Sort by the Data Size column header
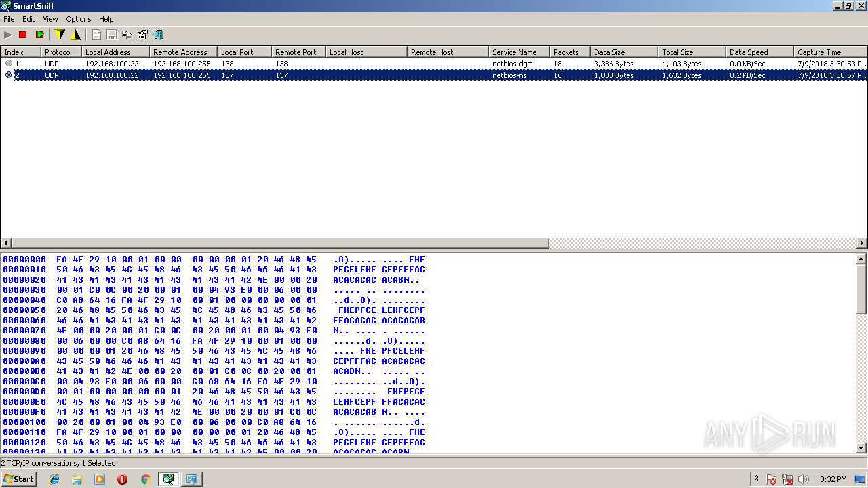868x488 pixels. [624, 52]
